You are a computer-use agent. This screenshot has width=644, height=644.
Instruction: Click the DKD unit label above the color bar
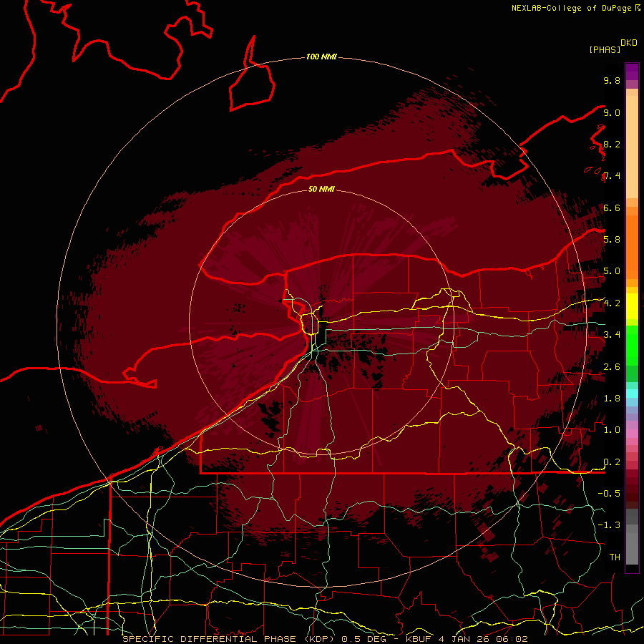pyautogui.click(x=629, y=42)
